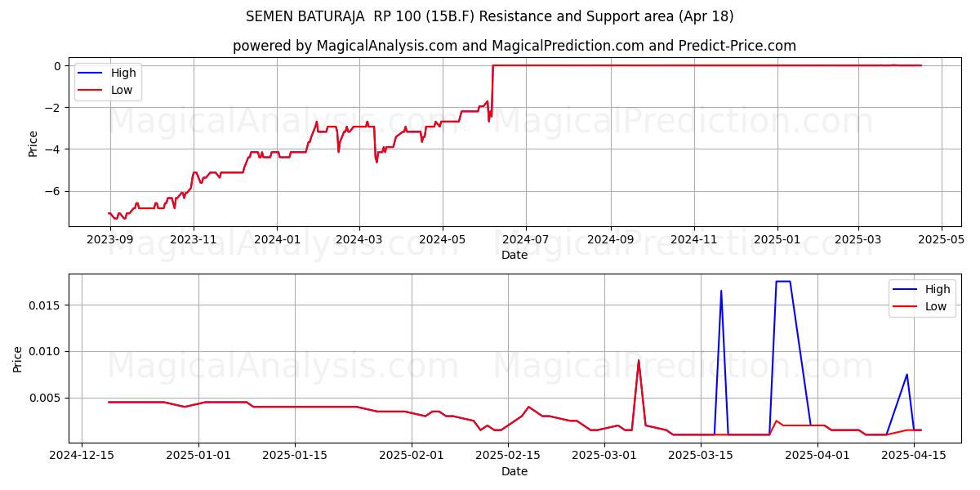Viewport: 980px width, 490px height.
Task: Click the '2023-11' date tick label
Action: pos(194,239)
